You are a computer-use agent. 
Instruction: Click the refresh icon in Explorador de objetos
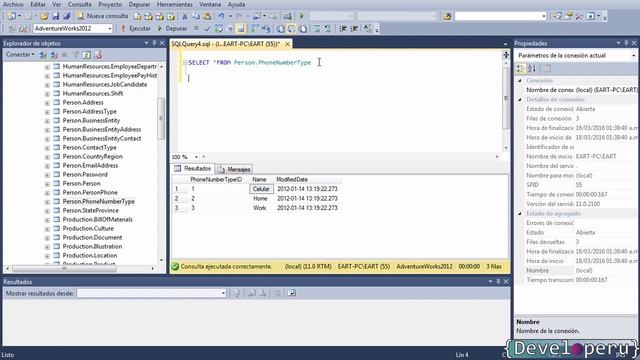pyautogui.click(x=87, y=55)
